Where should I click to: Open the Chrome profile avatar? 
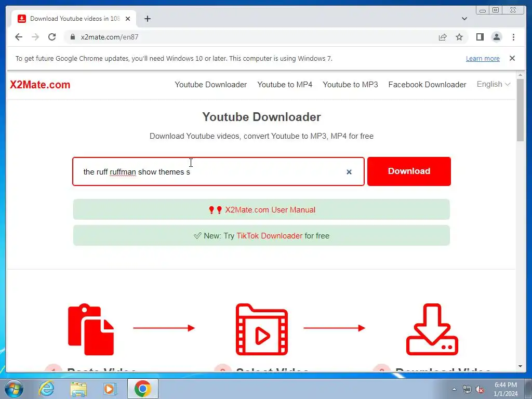pyautogui.click(x=496, y=37)
